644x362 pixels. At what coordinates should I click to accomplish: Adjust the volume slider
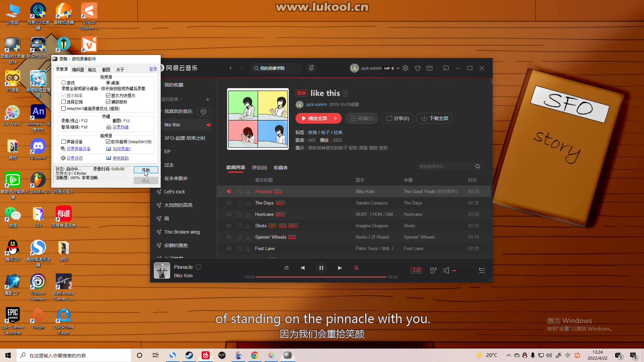[x=461, y=270]
